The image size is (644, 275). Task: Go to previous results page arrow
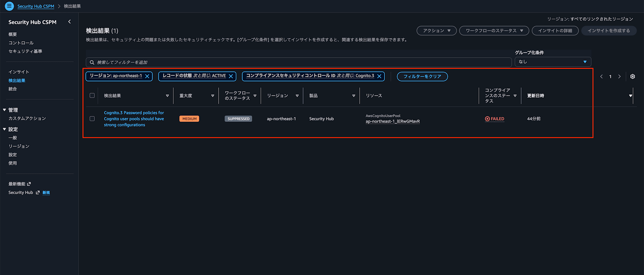click(x=601, y=76)
